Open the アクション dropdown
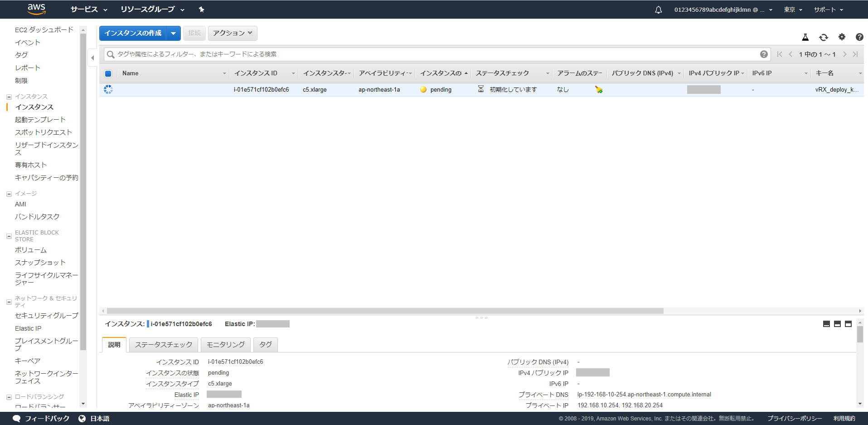The height and width of the screenshot is (425, 868). coord(232,33)
